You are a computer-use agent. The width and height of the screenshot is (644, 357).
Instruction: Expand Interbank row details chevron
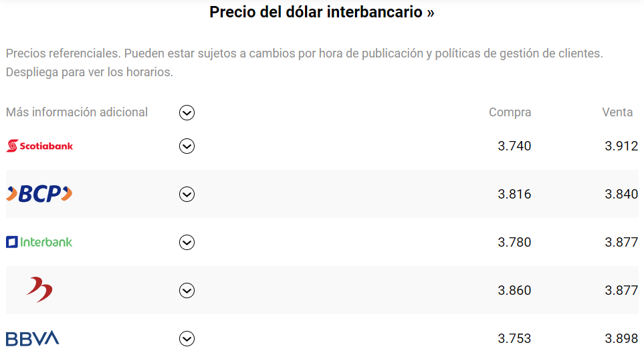pos(187,242)
